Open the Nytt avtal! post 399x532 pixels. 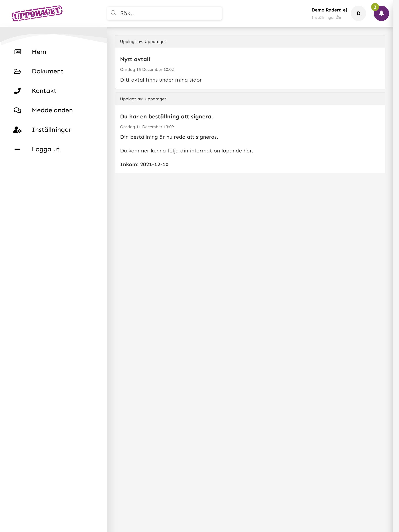click(135, 59)
